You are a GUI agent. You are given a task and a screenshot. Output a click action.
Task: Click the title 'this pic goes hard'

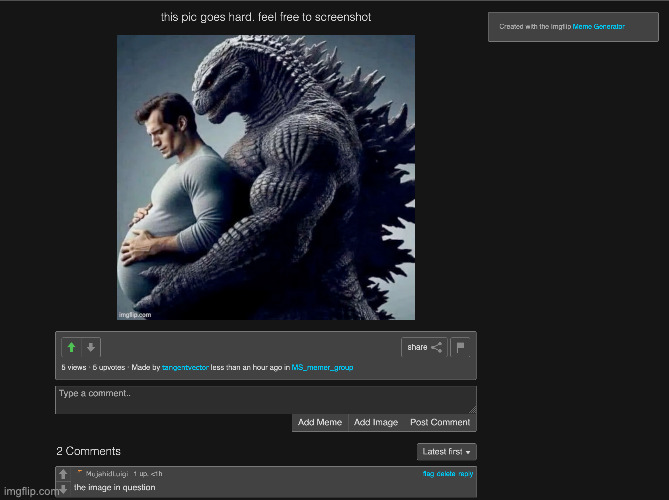266,17
